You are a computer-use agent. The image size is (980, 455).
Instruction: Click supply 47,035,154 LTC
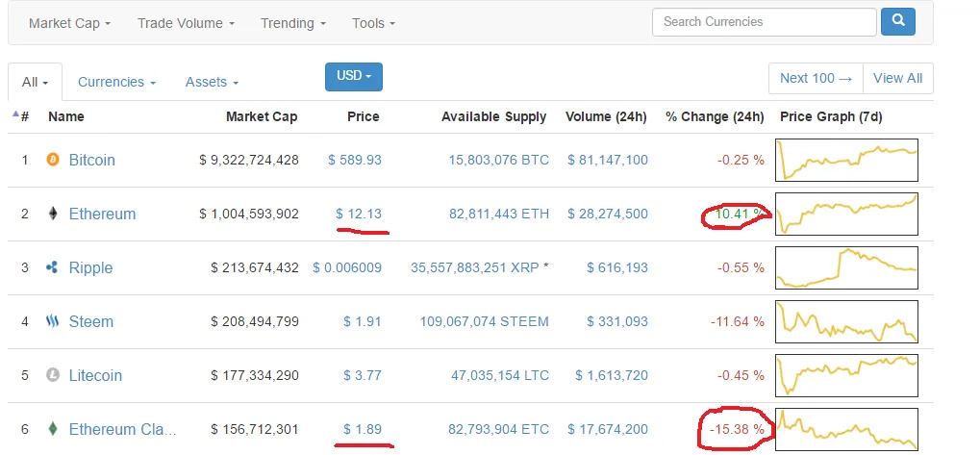(500, 375)
